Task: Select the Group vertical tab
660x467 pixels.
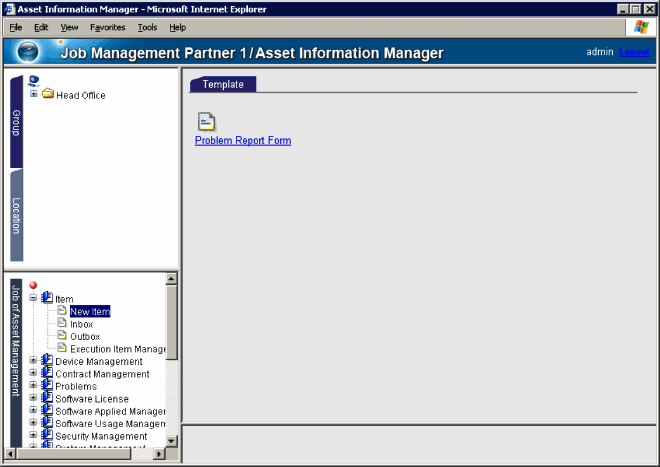Action: 16,122
